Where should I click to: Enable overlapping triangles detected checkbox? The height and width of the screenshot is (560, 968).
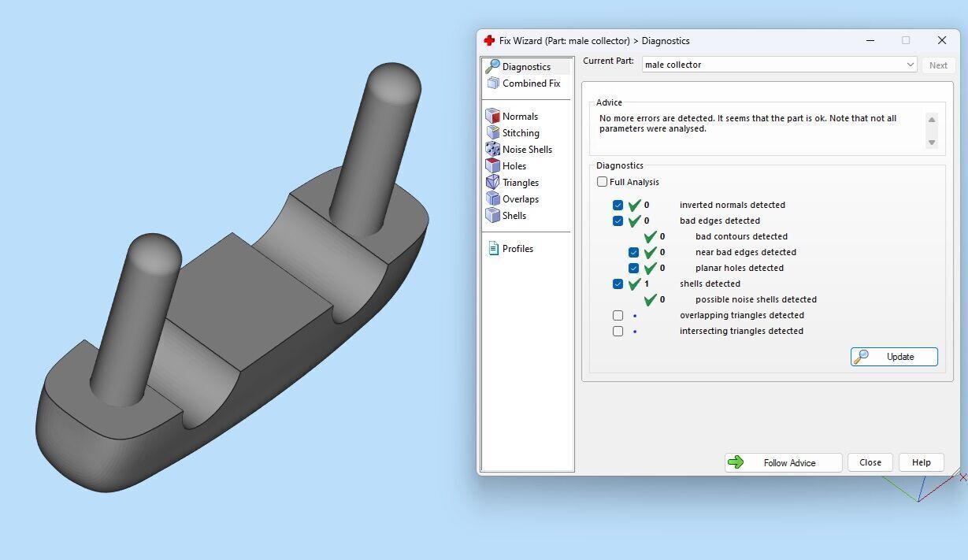(618, 315)
